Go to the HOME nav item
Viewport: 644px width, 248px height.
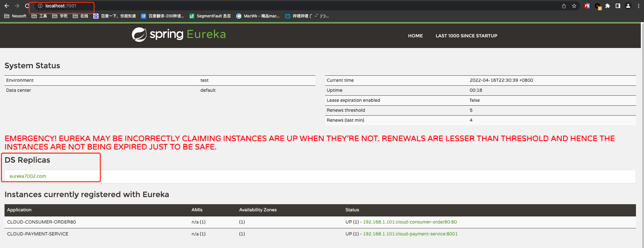[415, 36]
